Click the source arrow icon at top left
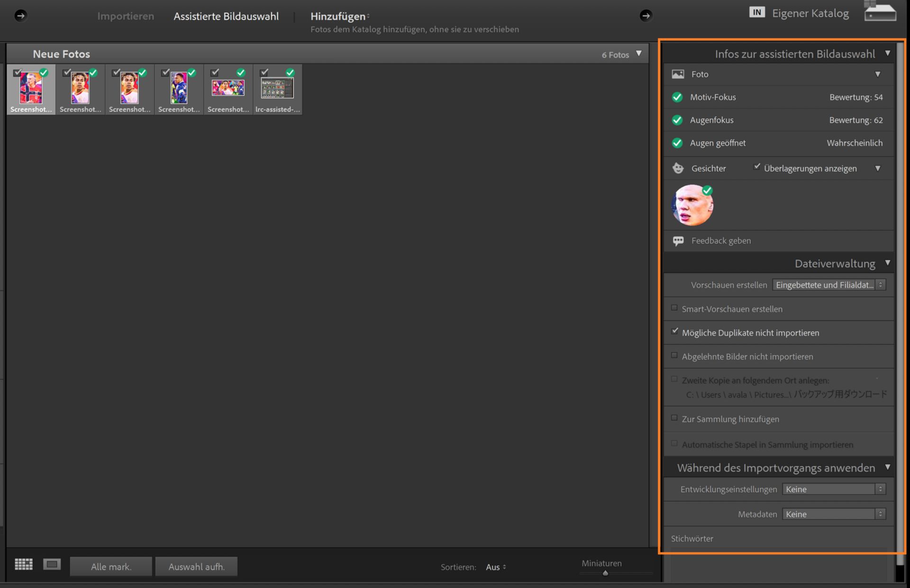 (20, 16)
